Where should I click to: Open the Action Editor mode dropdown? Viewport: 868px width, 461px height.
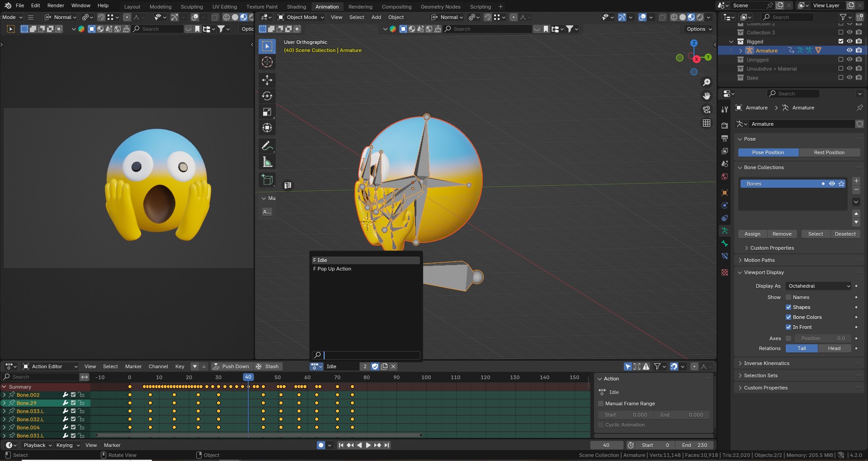pyautogui.click(x=50, y=366)
